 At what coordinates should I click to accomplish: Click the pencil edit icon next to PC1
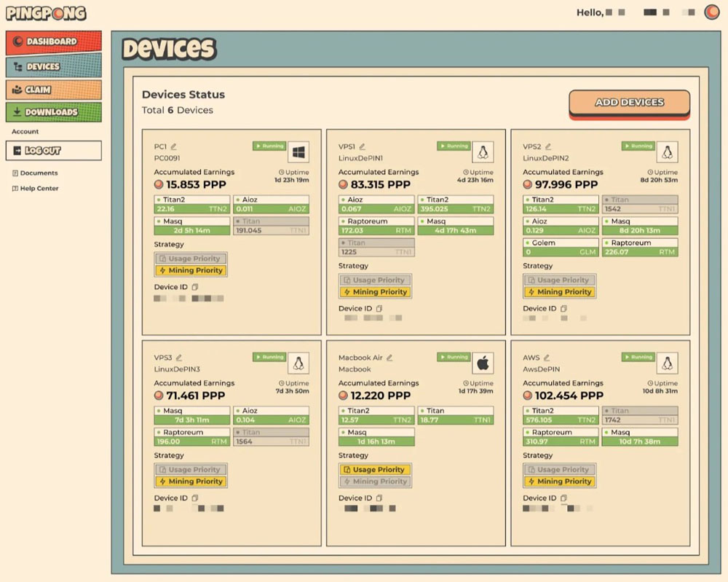point(173,146)
